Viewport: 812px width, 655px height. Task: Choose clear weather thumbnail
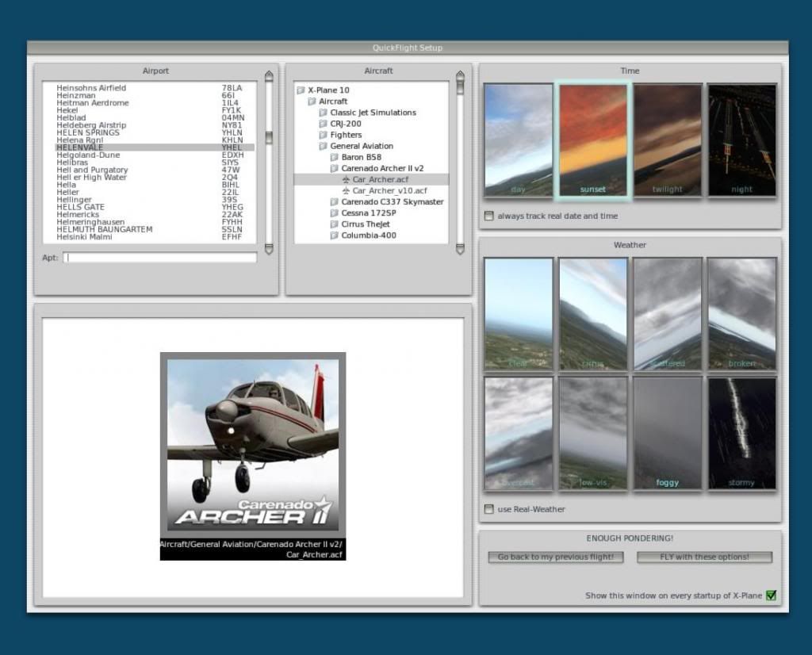click(519, 314)
